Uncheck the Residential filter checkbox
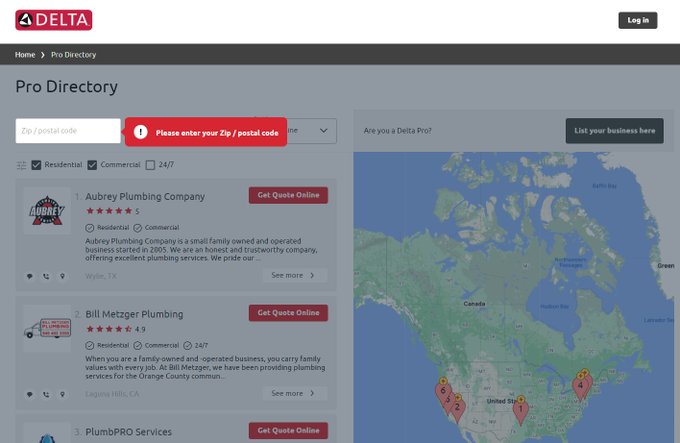The image size is (680, 443). point(36,165)
